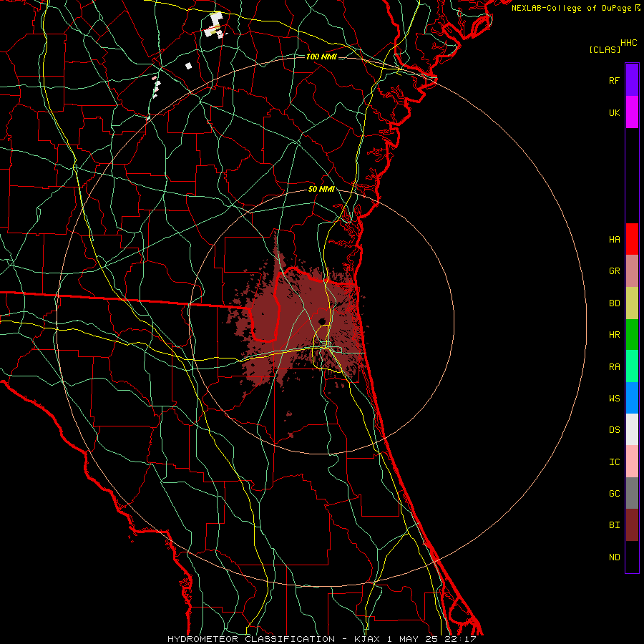Viewport: 644px width, 644px height.
Task: Click the BI legend label
Action: 614,525
